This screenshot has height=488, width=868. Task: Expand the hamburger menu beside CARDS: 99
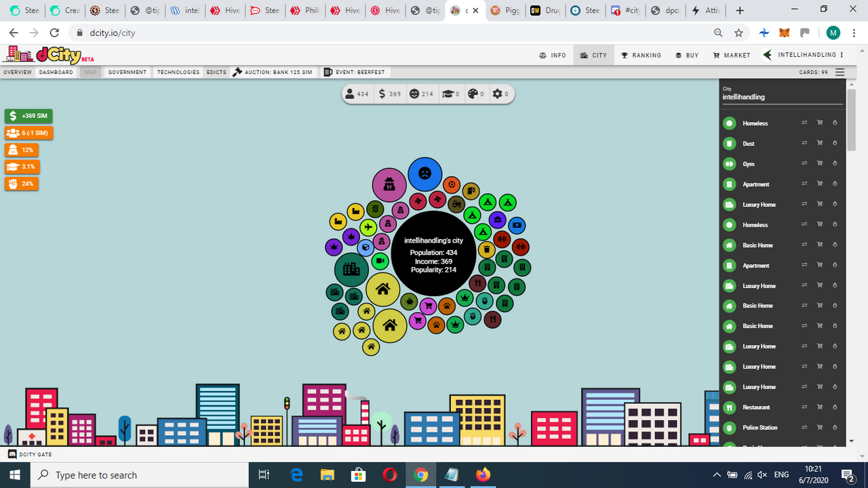(x=840, y=73)
